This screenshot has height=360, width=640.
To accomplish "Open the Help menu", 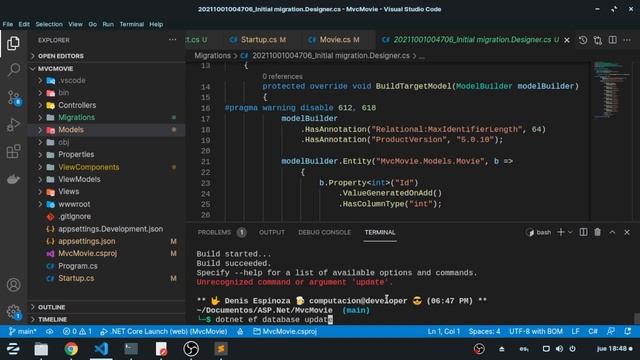I will click(x=156, y=24).
